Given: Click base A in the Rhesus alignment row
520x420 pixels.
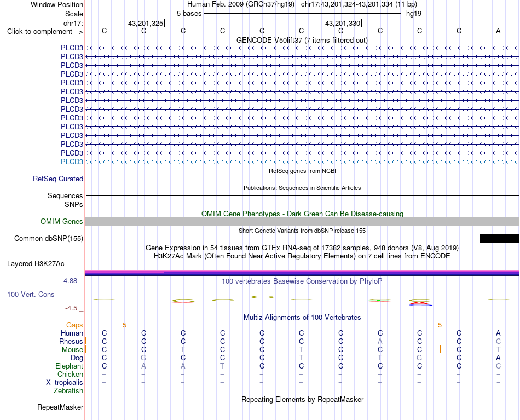Looking at the screenshot, I should tap(380, 341).
